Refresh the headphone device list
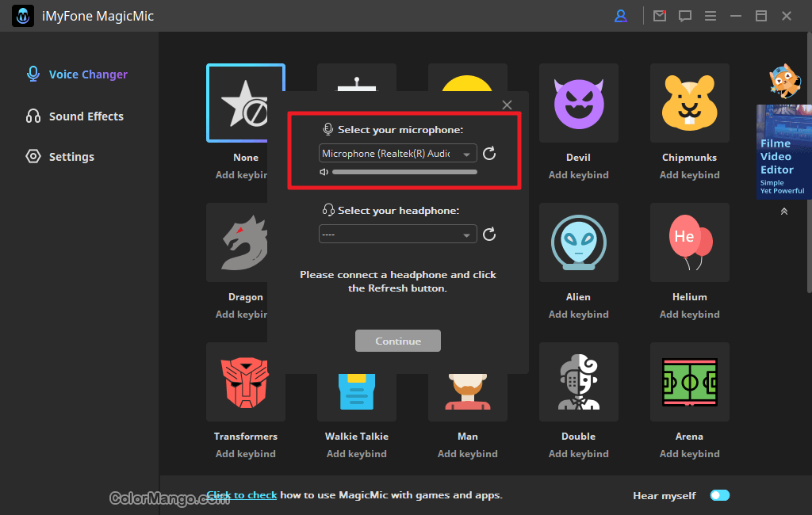Image resolution: width=812 pixels, height=515 pixels. [489, 234]
